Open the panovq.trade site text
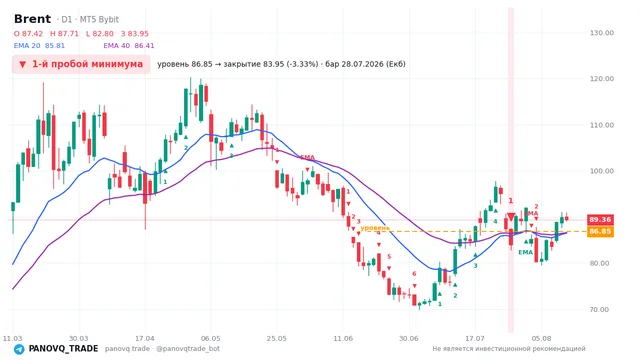This screenshot has width=640, height=360. (x=127, y=349)
